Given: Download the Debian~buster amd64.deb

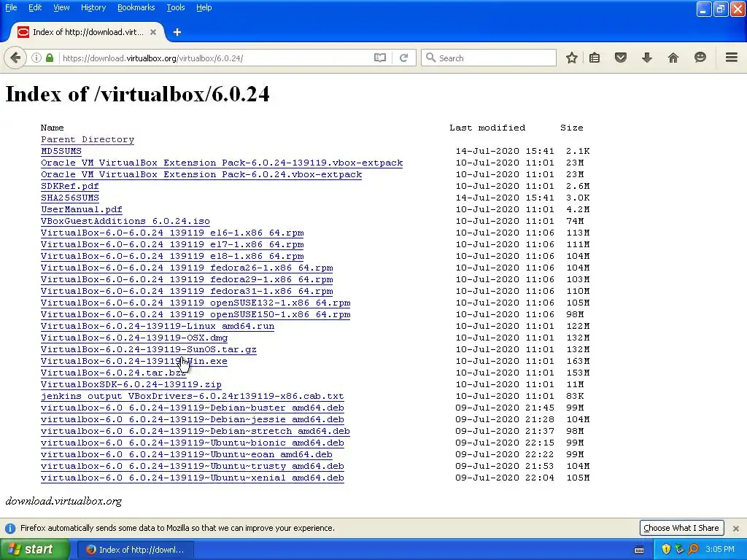Looking at the screenshot, I should coord(193,408).
